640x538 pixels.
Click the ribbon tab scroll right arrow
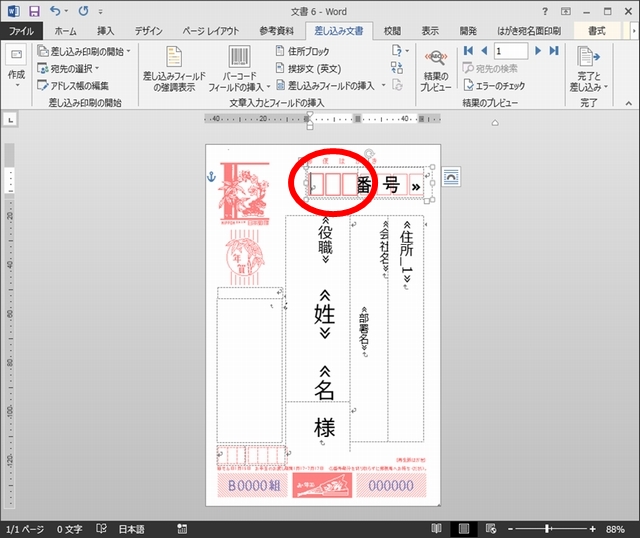[x=634, y=31]
